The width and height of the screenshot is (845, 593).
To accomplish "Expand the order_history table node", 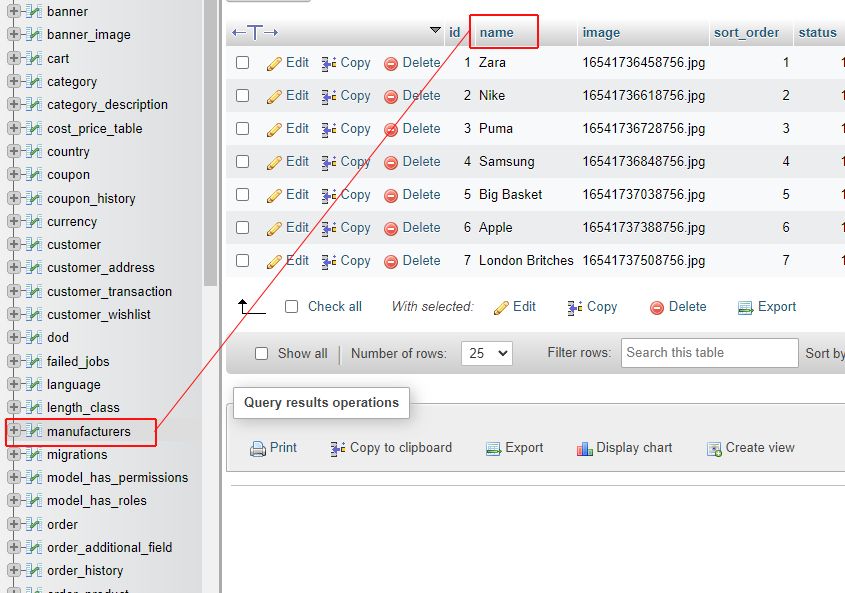I will [x=13, y=570].
